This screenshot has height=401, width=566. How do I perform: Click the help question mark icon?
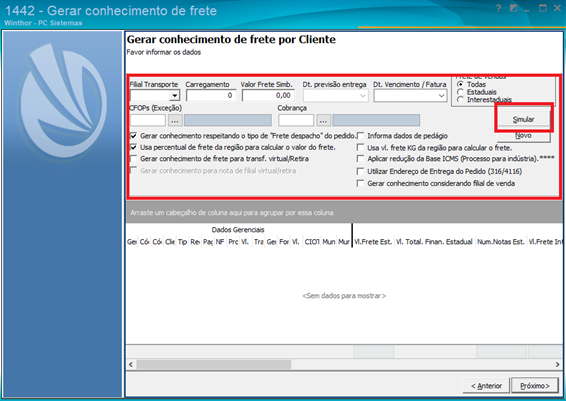point(498,8)
